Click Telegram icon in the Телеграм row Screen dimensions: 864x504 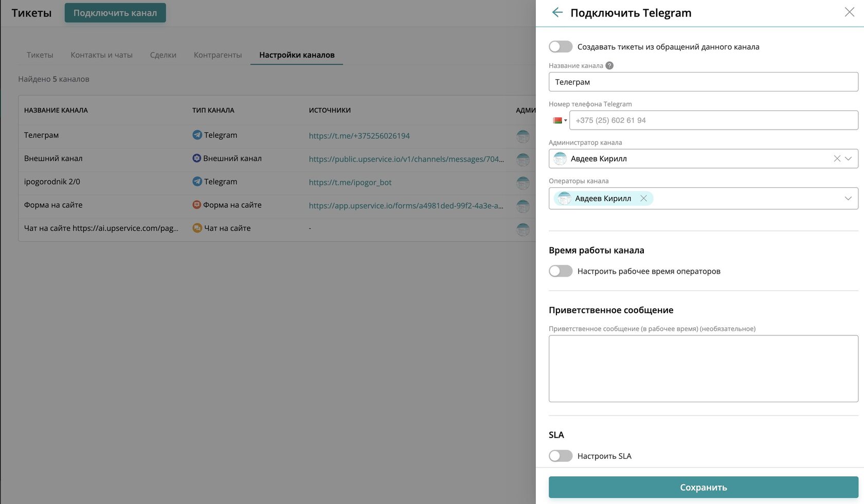197,135
